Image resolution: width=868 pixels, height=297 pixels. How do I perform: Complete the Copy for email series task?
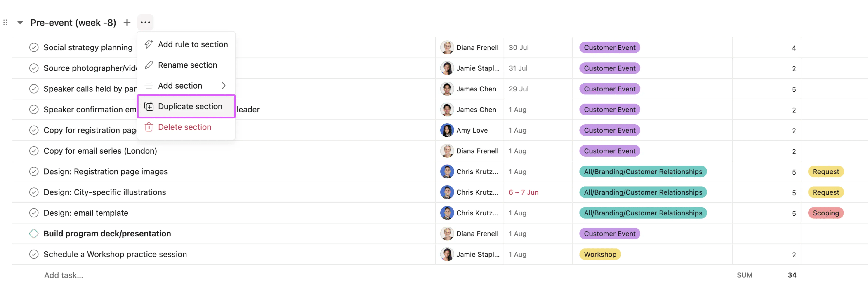pyautogui.click(x=34, y=151)
